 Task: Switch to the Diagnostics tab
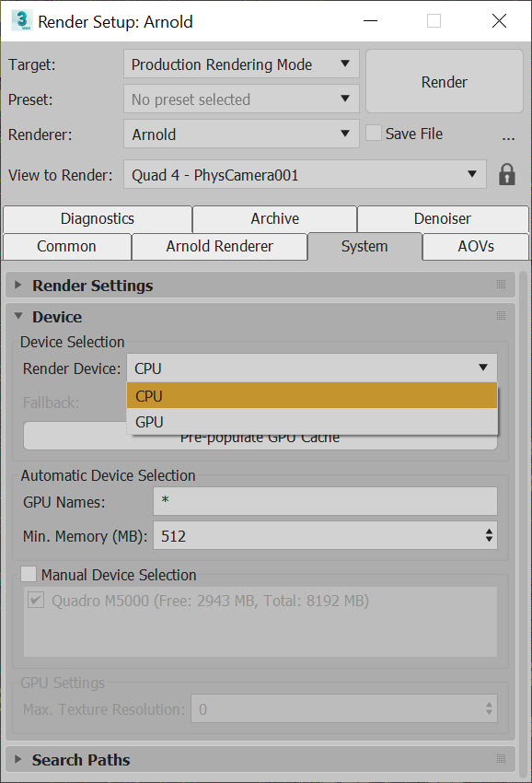coord(98,218)
